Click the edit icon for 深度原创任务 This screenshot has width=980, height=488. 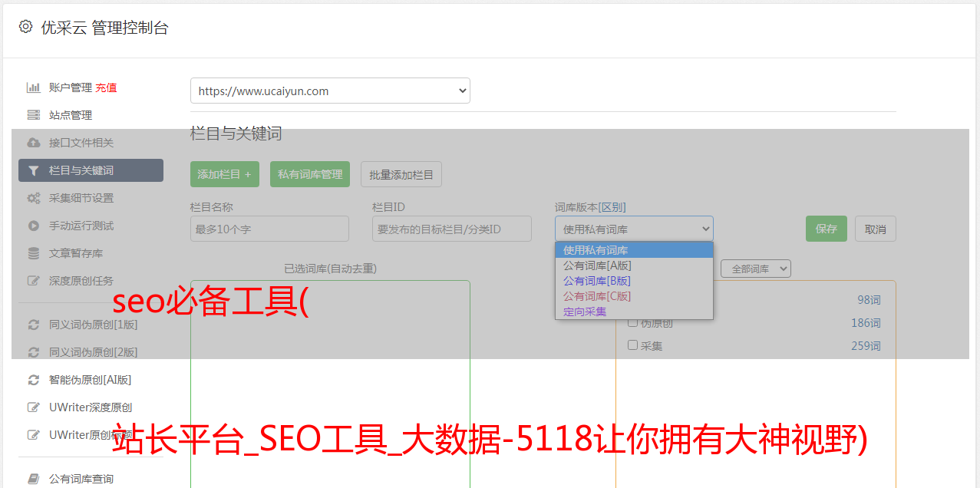coord(33,281)
